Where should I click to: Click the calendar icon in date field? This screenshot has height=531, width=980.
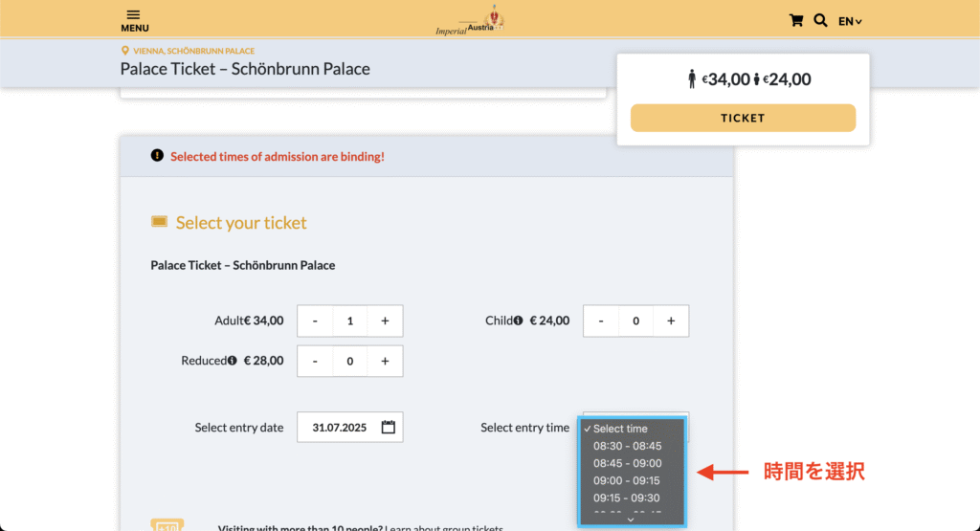point(389,428)
